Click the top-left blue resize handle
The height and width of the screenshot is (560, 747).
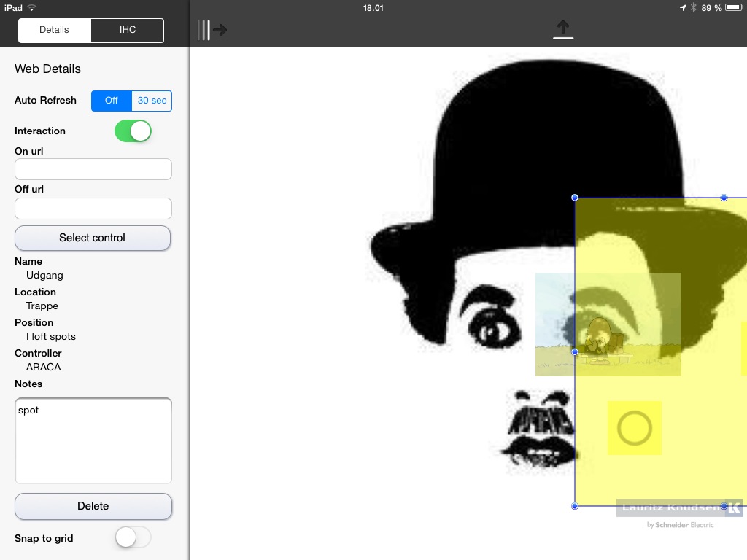click(575, 198)
